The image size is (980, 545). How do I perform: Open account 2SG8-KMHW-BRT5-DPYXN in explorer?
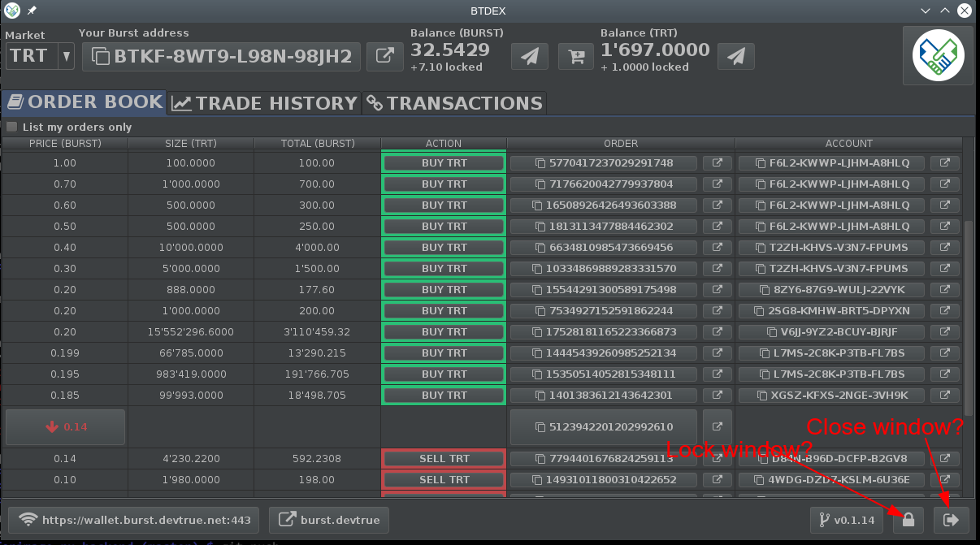tap(945, 310)
